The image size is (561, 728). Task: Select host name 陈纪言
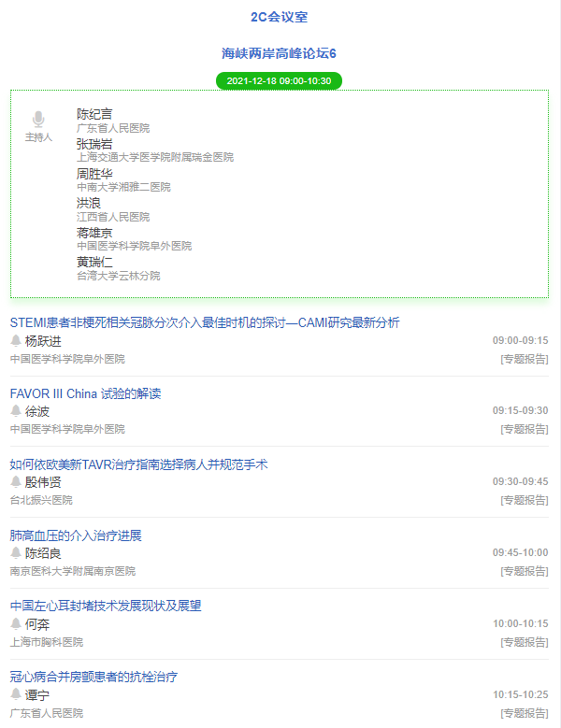94,114
